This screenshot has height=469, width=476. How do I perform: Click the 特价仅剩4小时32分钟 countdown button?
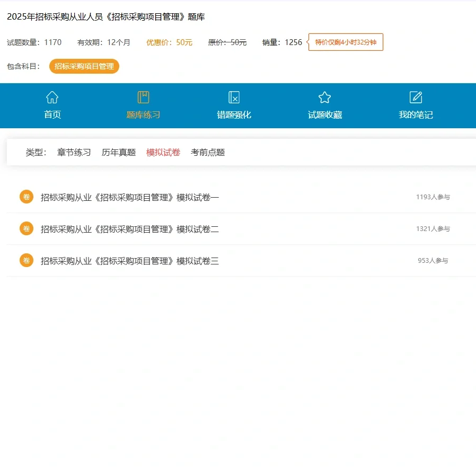point(345,42)
